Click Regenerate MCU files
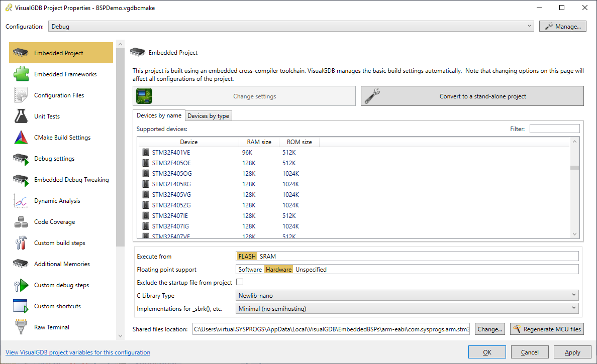 click(547, 329)
